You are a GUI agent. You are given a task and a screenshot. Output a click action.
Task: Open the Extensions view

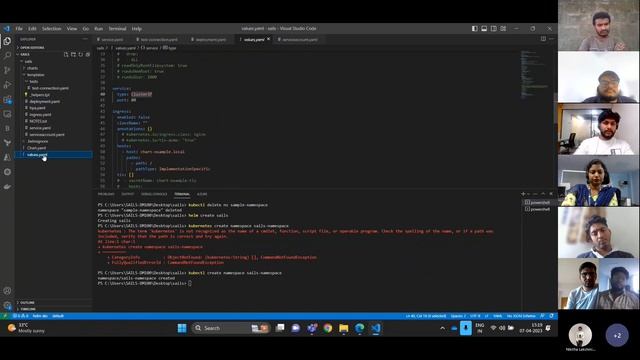(7, 100)
